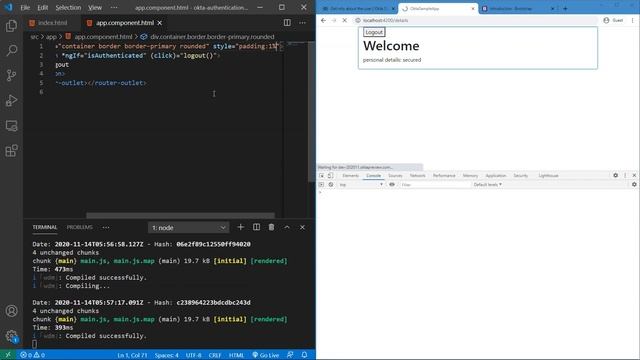Click the browser address bar
The height and width of the screenshot is (360, 640).
click(x=476, y=20)
